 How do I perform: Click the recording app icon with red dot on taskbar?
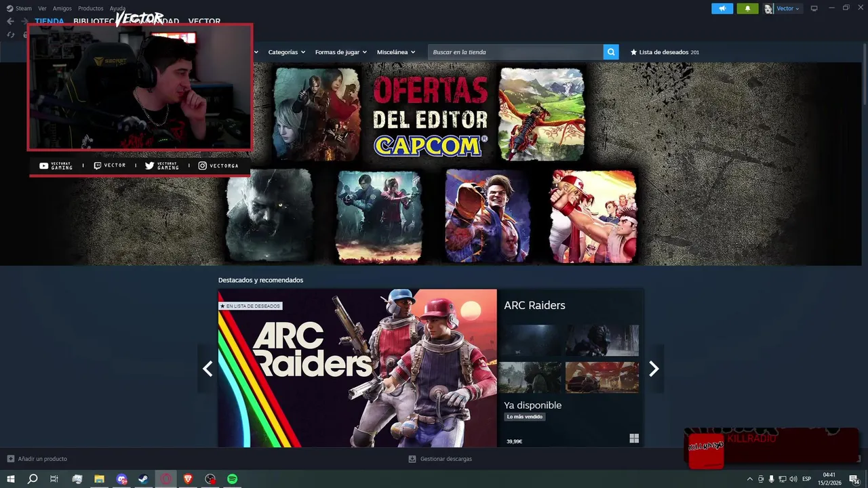tap(210, 479)
